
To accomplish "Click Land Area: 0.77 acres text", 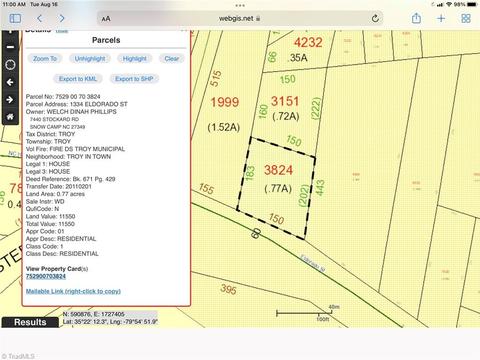I will click(x=55, y=194).
